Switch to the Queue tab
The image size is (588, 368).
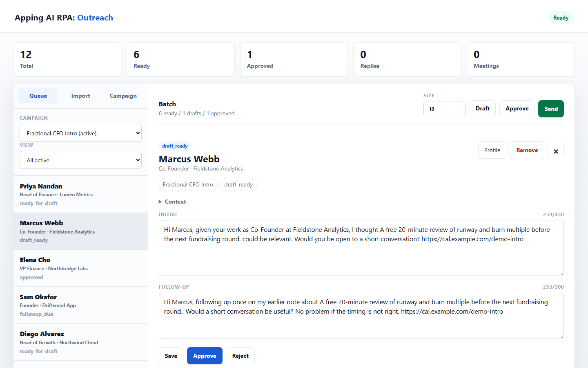coord(38,96)
